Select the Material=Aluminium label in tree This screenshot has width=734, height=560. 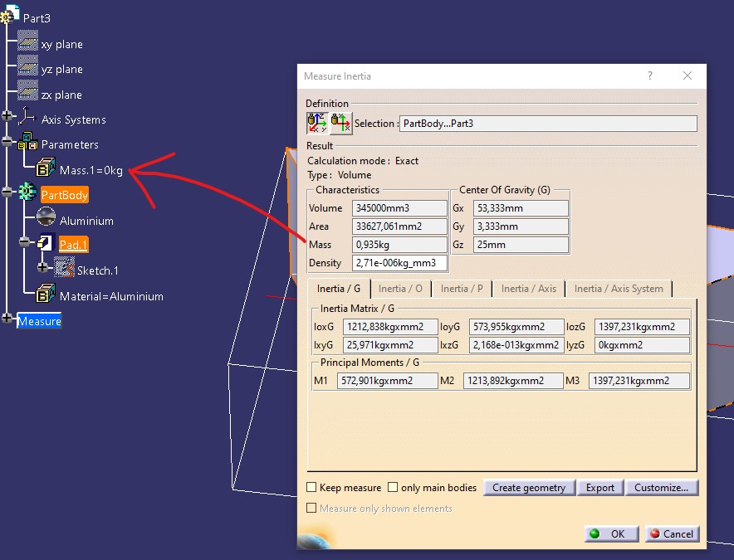[111, 296]
